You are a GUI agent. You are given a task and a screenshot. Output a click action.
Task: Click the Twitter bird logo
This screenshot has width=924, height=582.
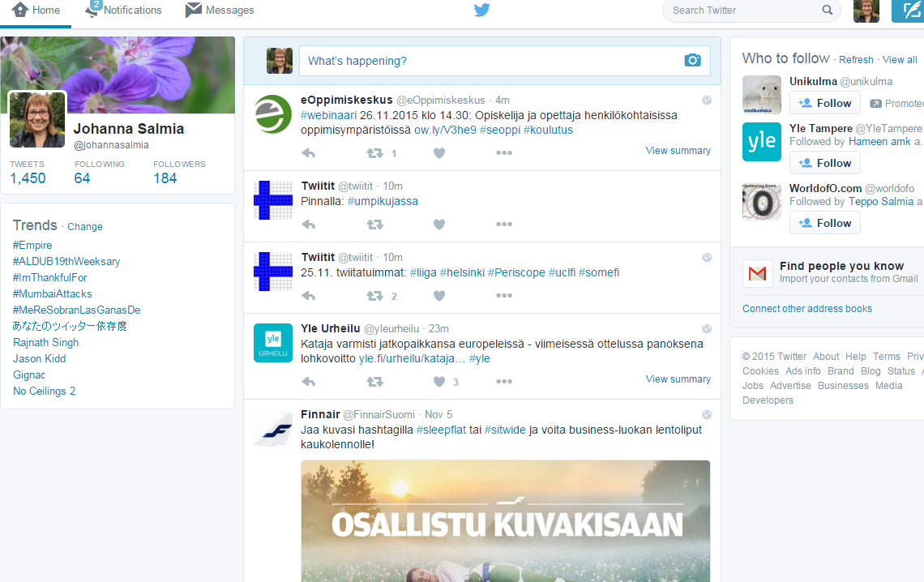point(482,10)
